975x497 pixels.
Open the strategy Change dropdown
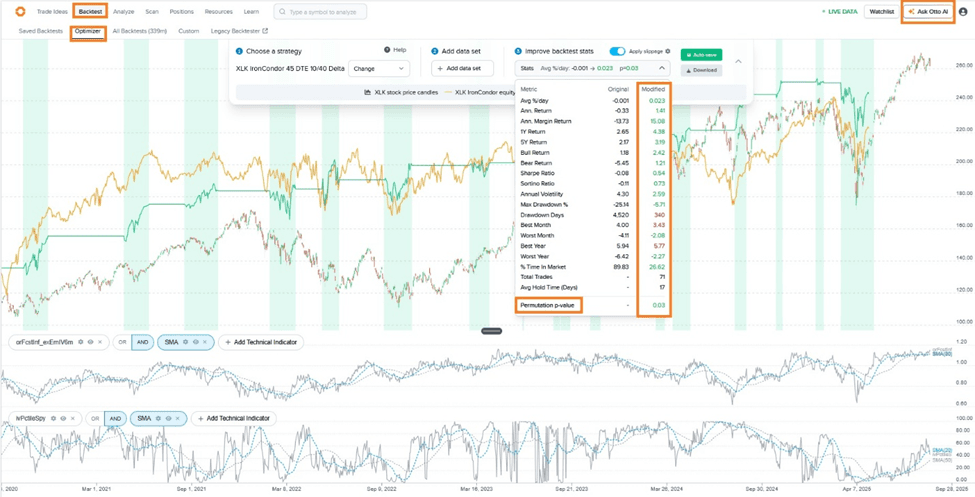click(x=378, y=69)
